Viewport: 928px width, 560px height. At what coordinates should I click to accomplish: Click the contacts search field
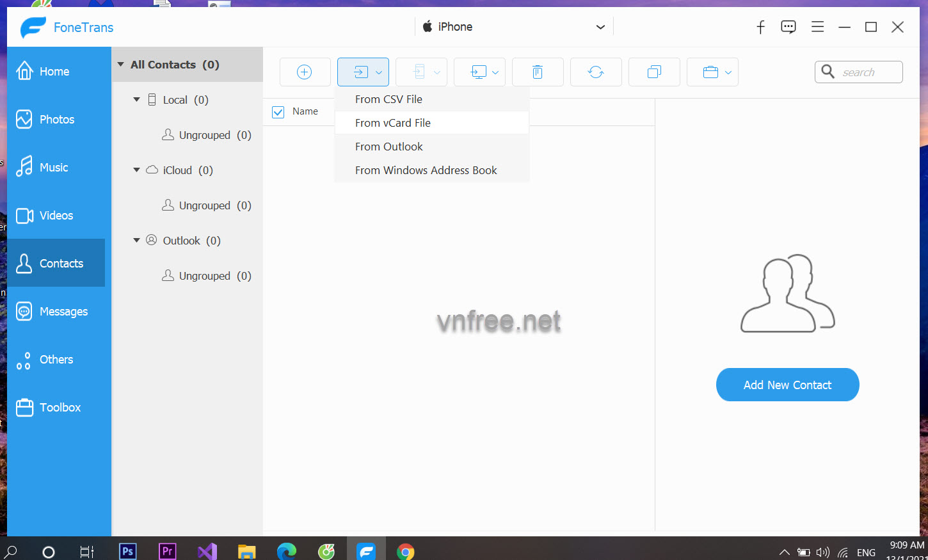(867, 72)
